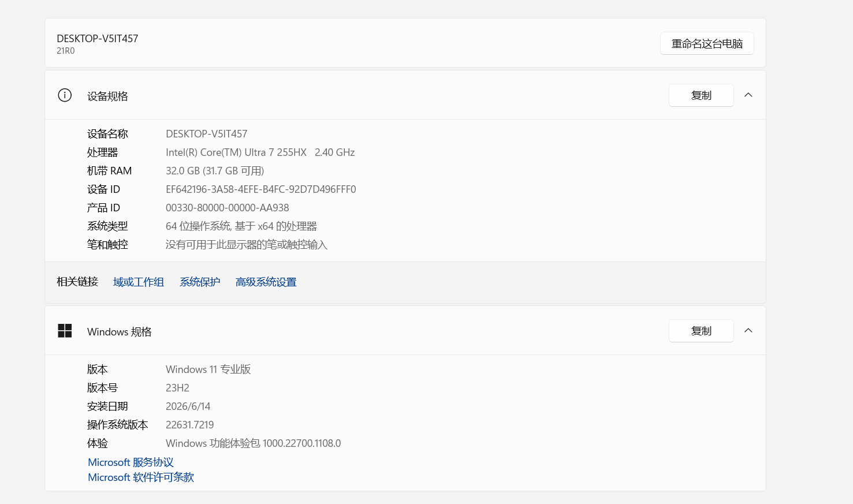Screen dimensions: 853x504
Task: Click the 产品 ID value 00330-80000-00000-AA938
Action: 228,208
